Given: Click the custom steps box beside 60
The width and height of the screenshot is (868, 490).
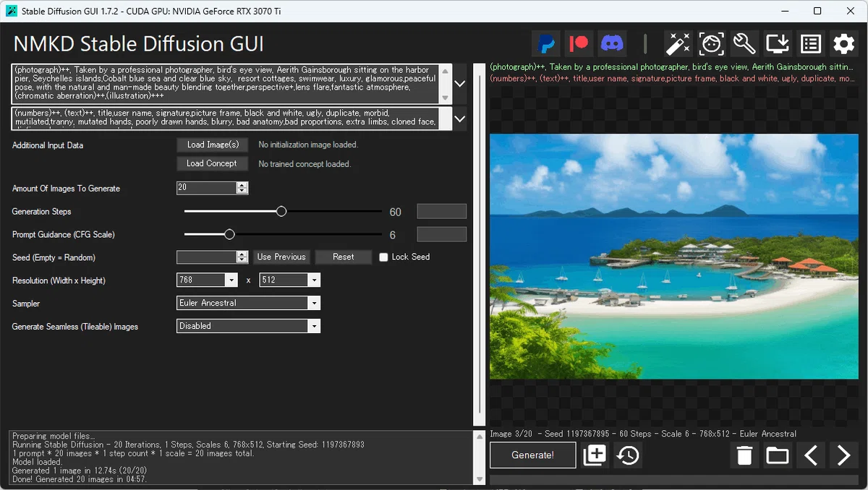Looking at the screenshot, I should tap(442, 212).
